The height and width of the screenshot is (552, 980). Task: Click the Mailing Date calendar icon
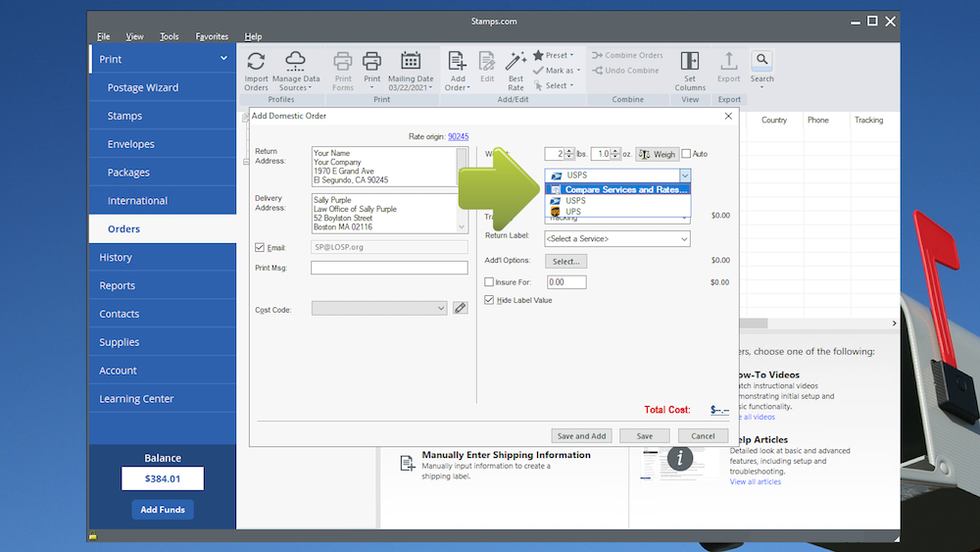tap(411, 62)
